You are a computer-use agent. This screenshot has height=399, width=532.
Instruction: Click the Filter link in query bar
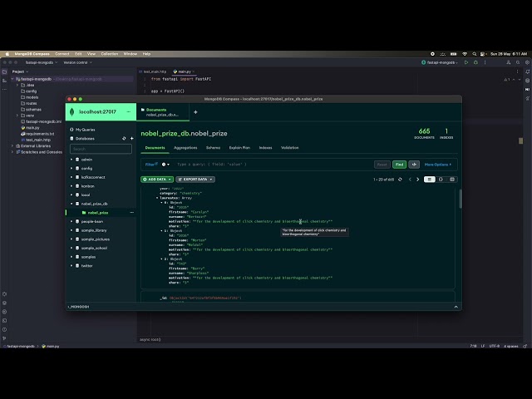[150, 165]
